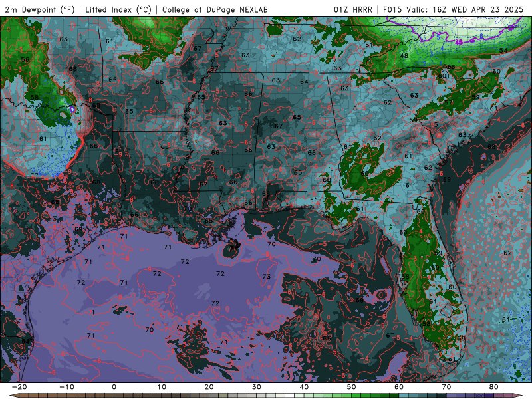Click the "Lifted Index (°C)" title text

(x=118, y=9)
